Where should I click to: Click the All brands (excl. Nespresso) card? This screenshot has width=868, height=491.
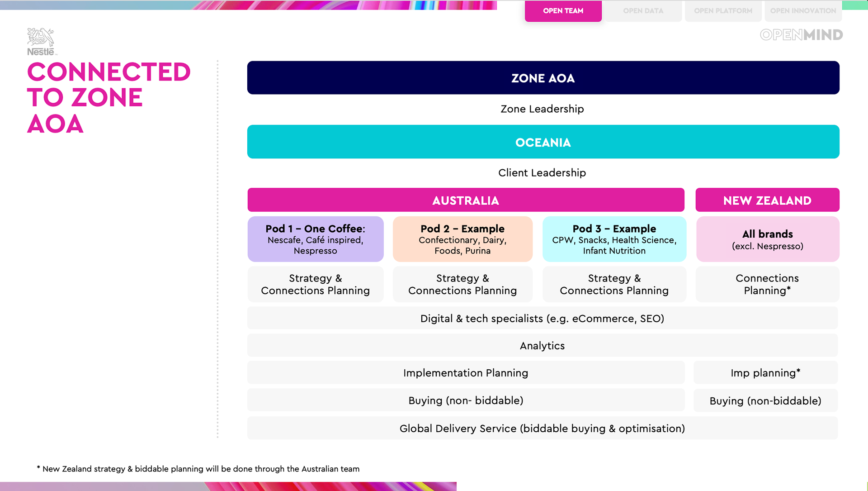[768, 239]
